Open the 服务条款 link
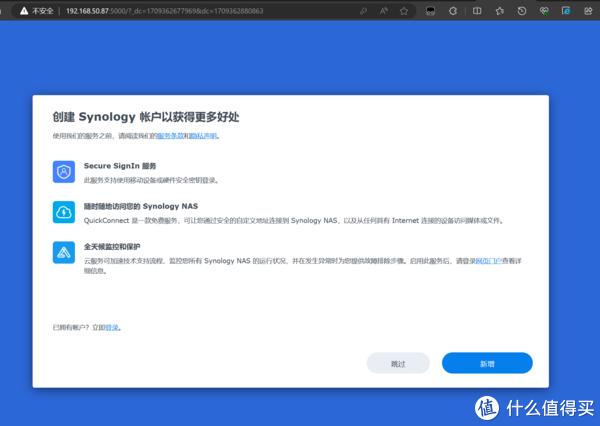 [170, 136]
